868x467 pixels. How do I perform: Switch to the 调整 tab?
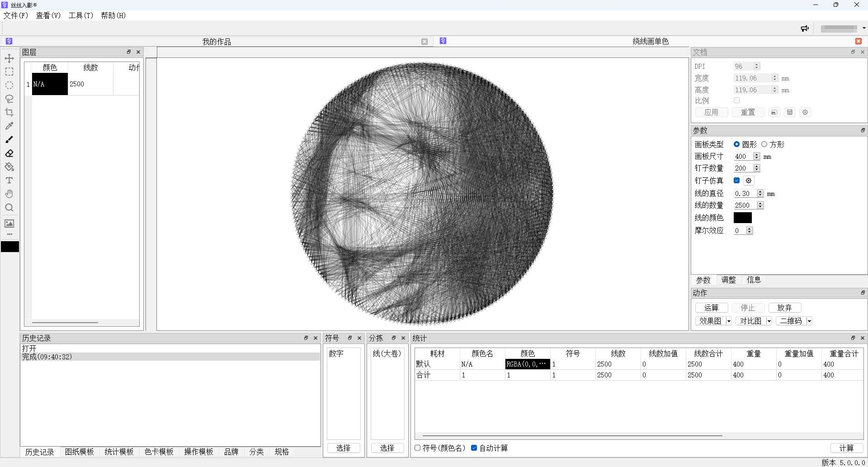728,280
